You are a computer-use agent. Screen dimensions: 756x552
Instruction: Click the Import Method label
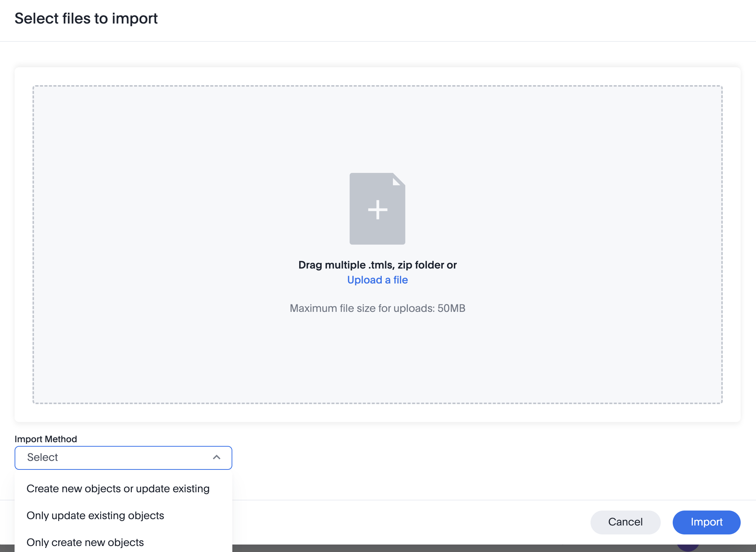pos(46,439)
